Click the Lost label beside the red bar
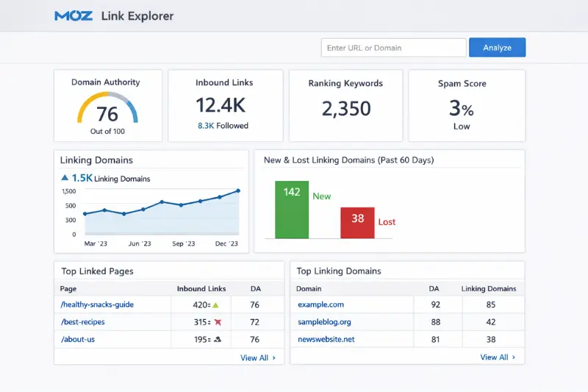The height and width of the screenshot is (392, 588). 387,222
